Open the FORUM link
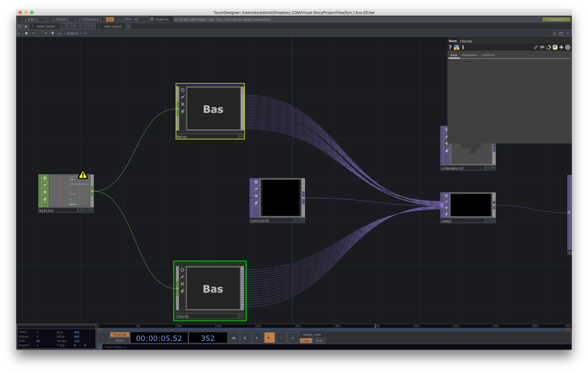 pyautogui.click(x=60, y=19)
